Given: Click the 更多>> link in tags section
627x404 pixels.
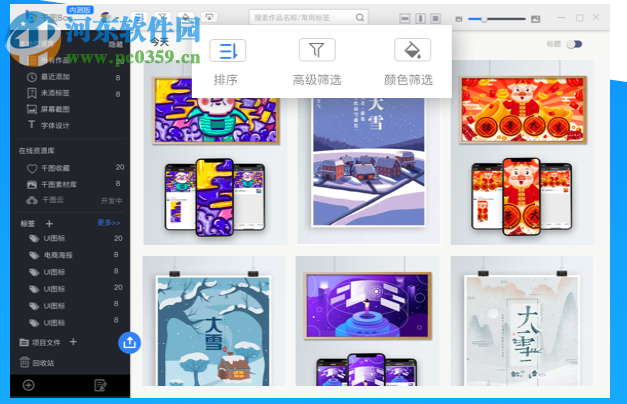Looking at the screenshot, I should pyautogui.click(x=108, y=222).
